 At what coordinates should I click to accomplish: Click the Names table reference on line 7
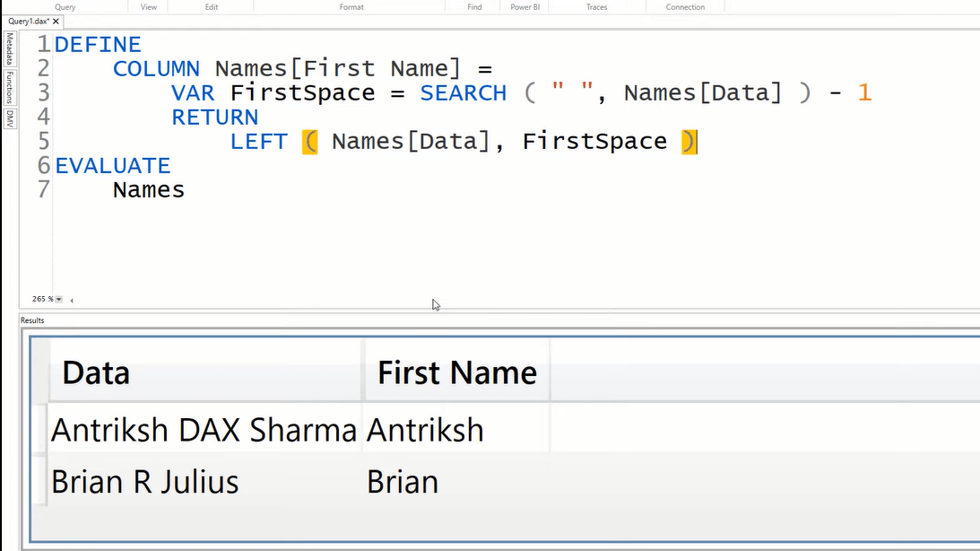pos(149,190)
